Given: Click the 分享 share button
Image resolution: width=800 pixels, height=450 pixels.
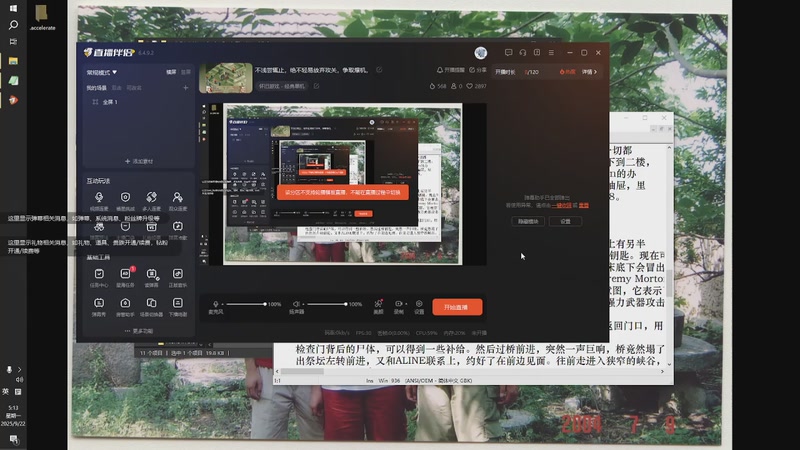Looking at the screenshot, I should (x=478, y=70).
